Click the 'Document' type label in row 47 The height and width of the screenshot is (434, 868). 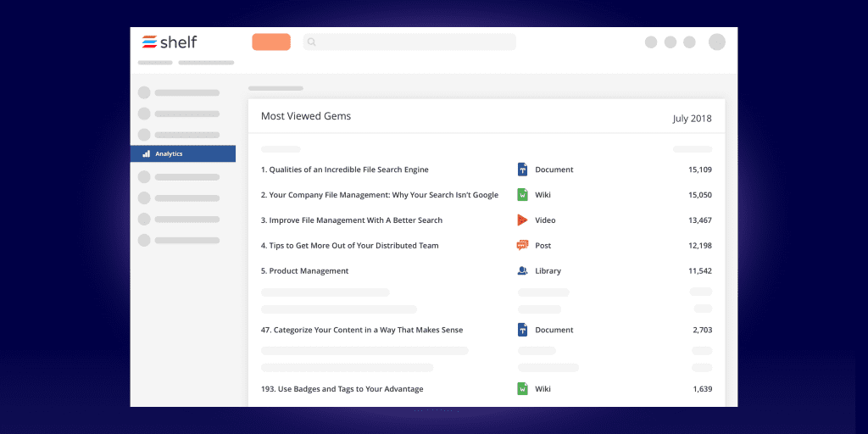click(554, 330)
